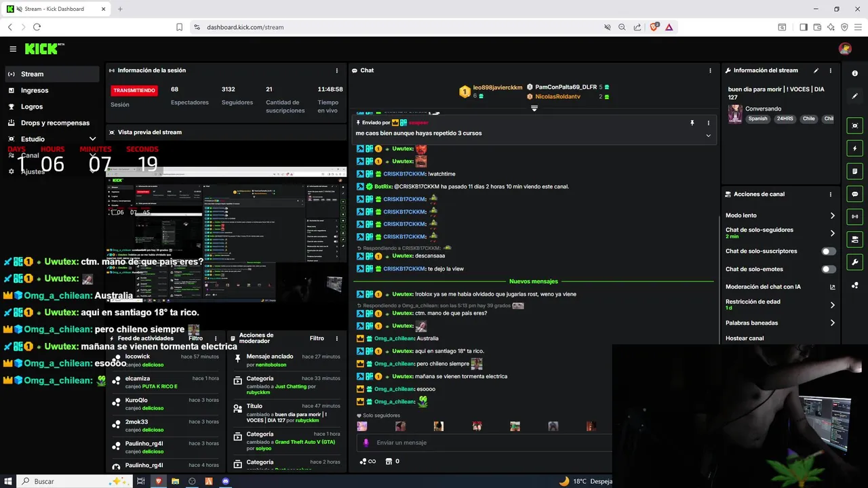868x488 pixels.
Task: Open Filtro in Acciones de moderador
Action: point(317,338)
